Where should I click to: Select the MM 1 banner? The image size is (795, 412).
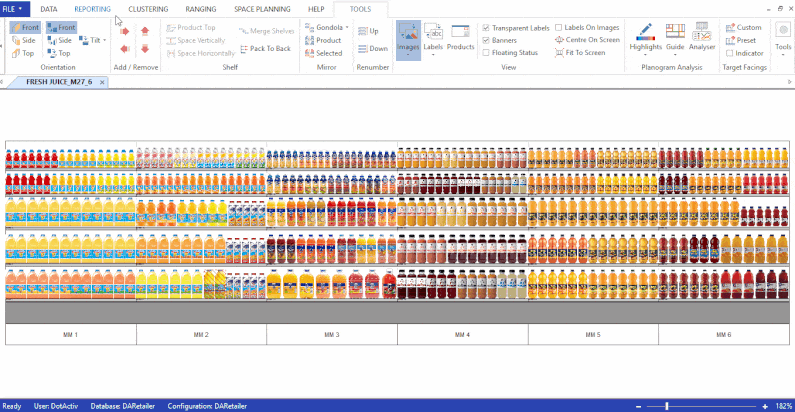(x=70, y=335)
